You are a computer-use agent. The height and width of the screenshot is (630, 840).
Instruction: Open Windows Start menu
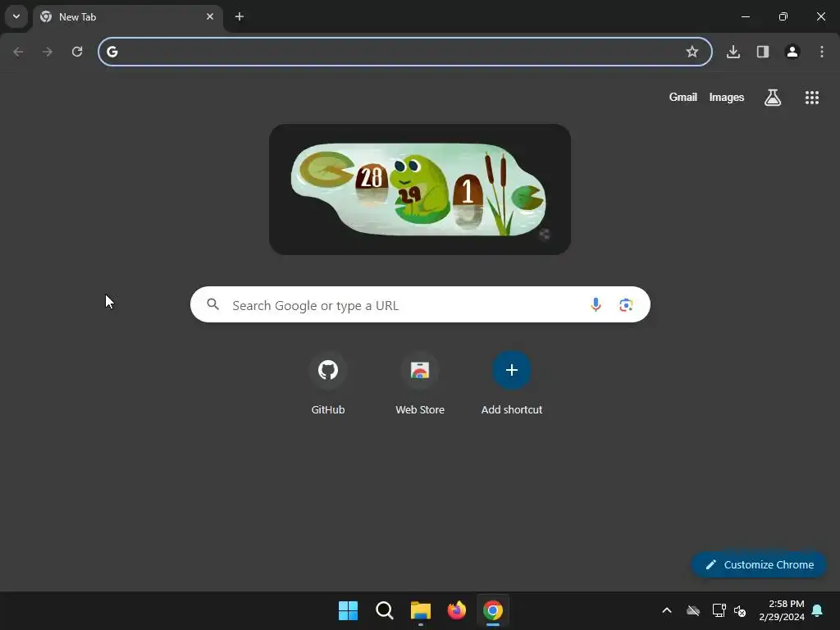[348, 610]
